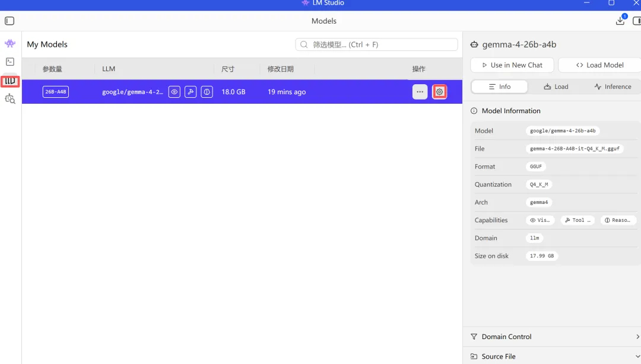Open the Chat section from sidebar
Screen dimensions: 641x364
10,43
